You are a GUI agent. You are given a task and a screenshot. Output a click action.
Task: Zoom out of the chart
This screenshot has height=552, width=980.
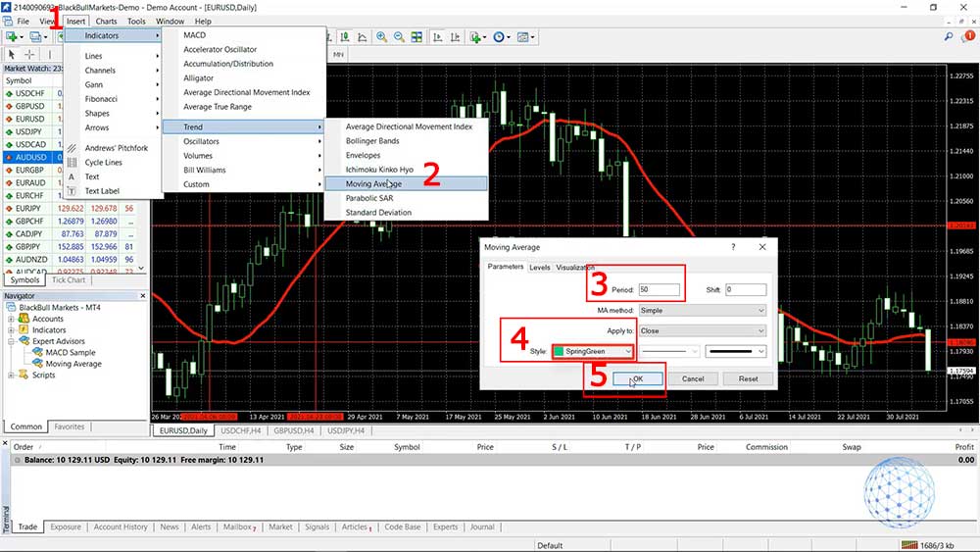(x=399, y=37)
